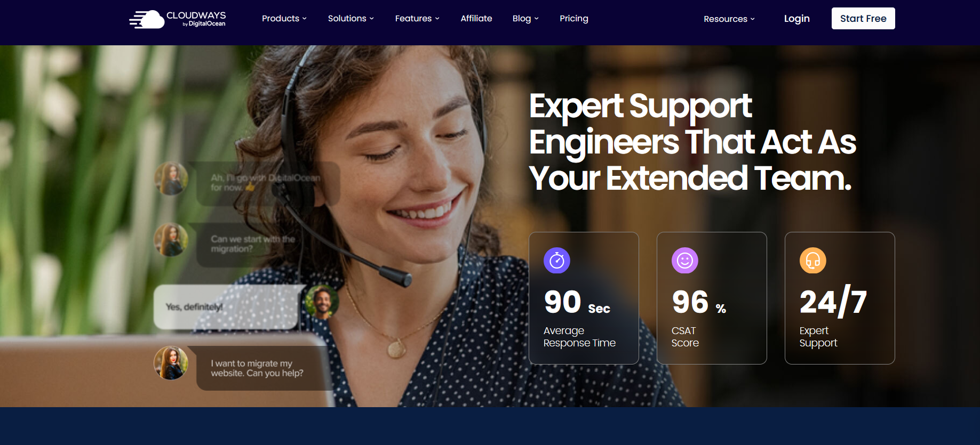Click avatar beside DigitalOcean chat message

click(x=171, y=178)
